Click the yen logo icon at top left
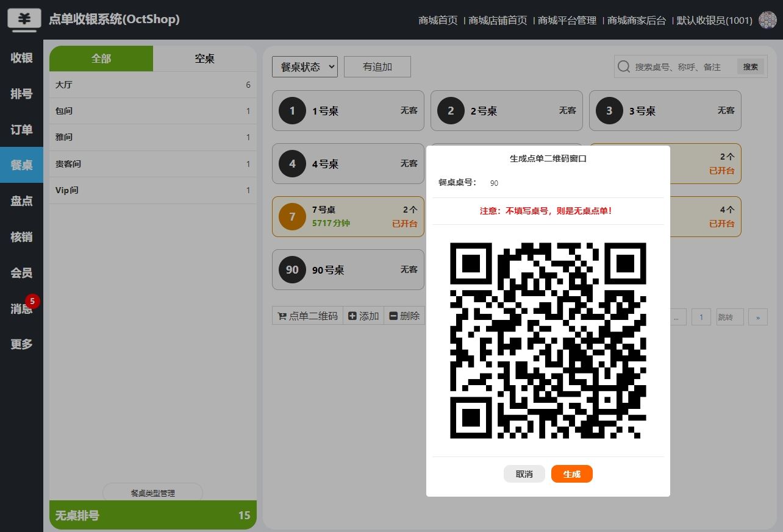Image resolution: width=783 pixels, height=532 pixels. point(24,19)
